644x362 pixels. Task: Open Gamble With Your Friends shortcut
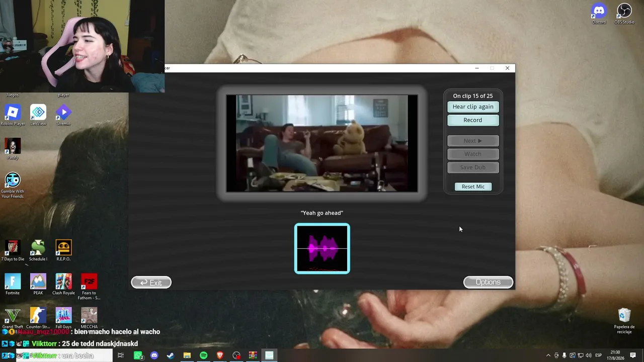13,185
